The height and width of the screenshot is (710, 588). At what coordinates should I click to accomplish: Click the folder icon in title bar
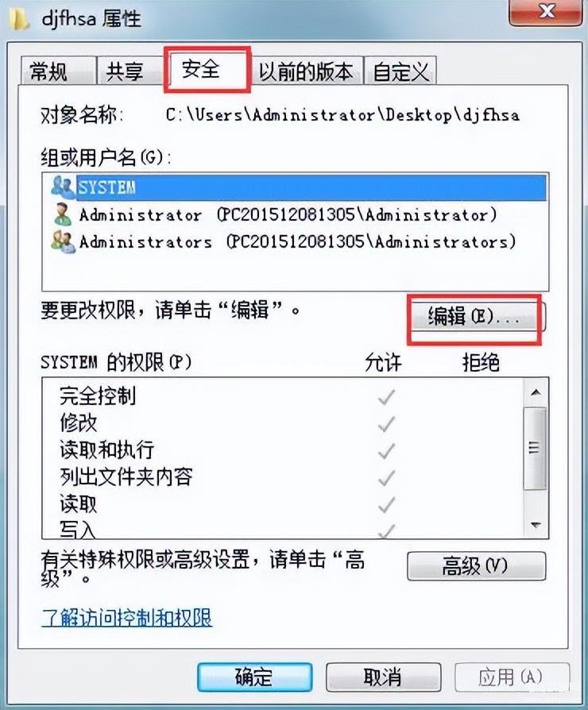pos(18,19)
